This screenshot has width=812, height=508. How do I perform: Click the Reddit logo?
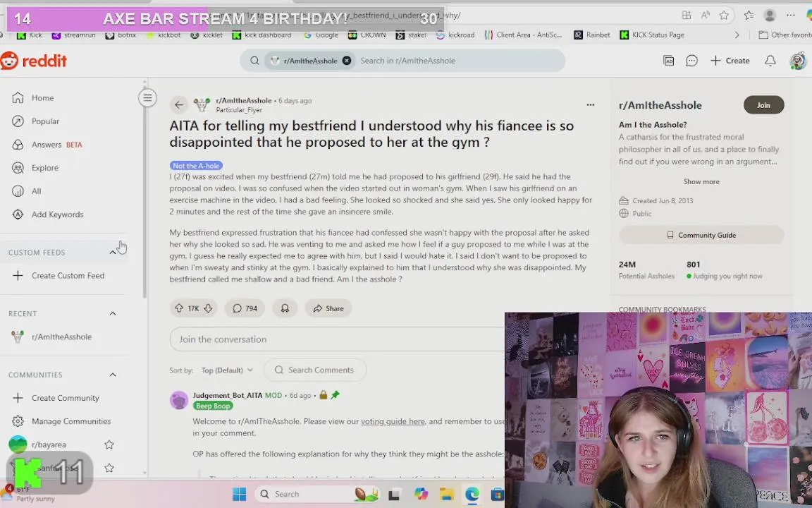(34, 61)
